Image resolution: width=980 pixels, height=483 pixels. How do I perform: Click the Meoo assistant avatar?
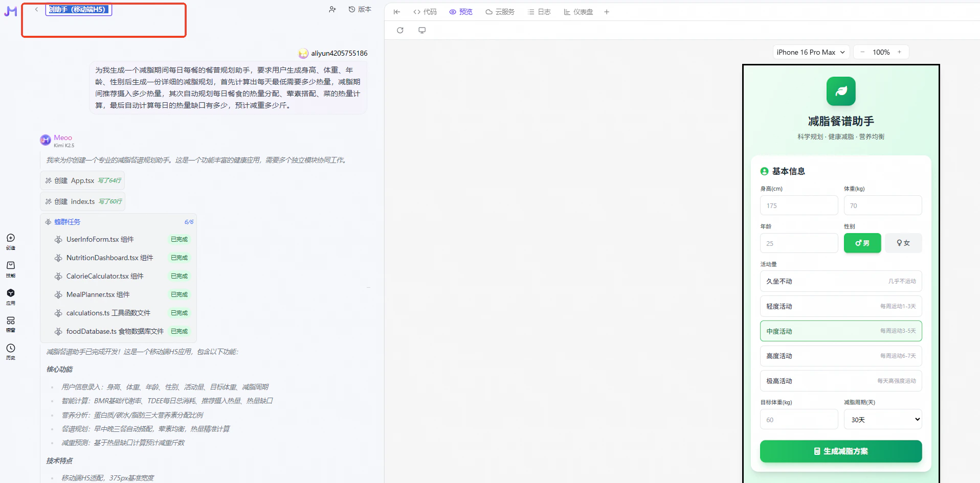pyautogui.click(x=46, y=140)
